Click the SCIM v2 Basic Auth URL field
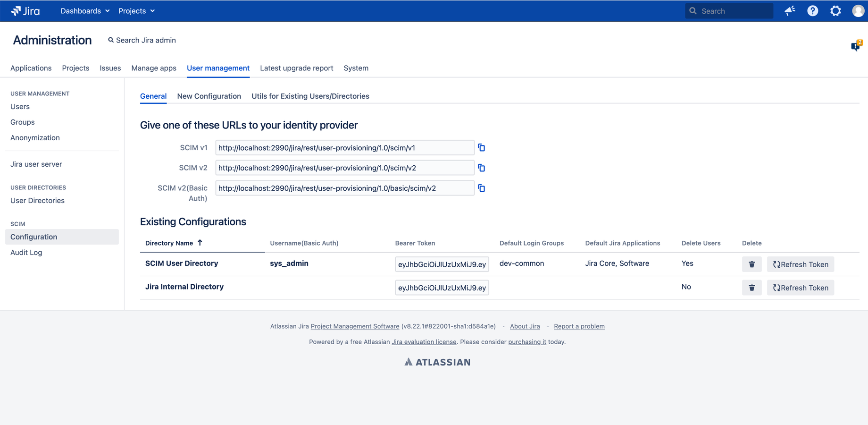Viewport: 868px width, 425px height. (x=345, y=188)
